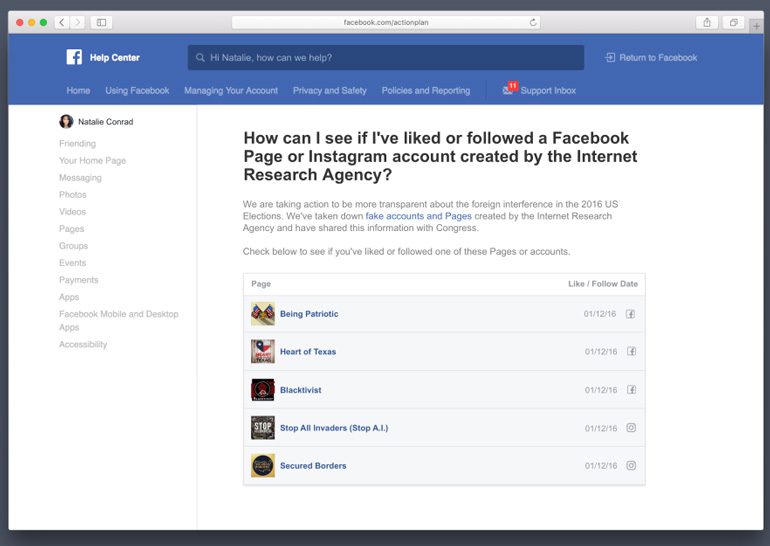Image resolution: width=770 pixels, height=546 pixels.
Task: Click Instagram icon in Stop All Invaders row
Action: [632, 428]
